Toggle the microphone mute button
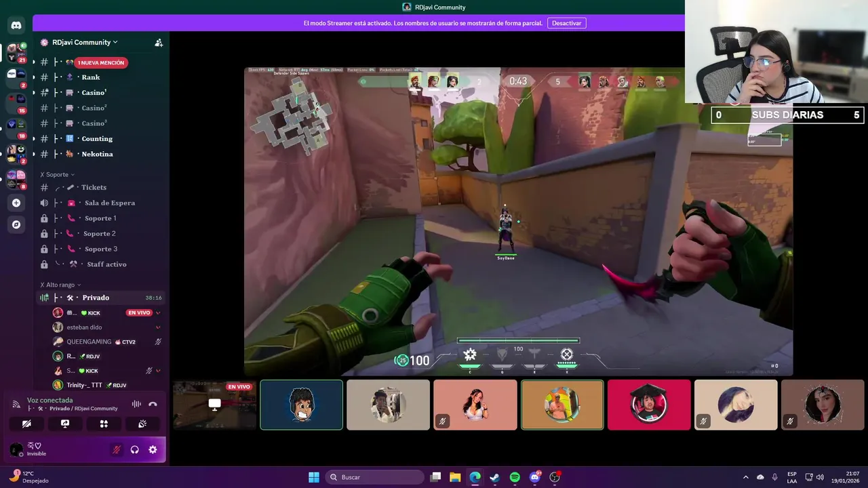Image resolution: width=868 pixels, height=488 pixels. pyautogui.click(x=117, y=449)
